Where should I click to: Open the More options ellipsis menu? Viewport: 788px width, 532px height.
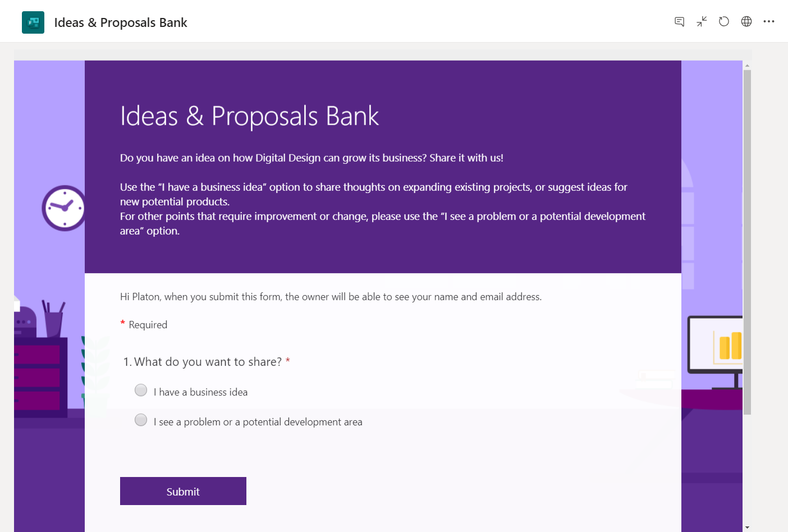click(769, 22)
